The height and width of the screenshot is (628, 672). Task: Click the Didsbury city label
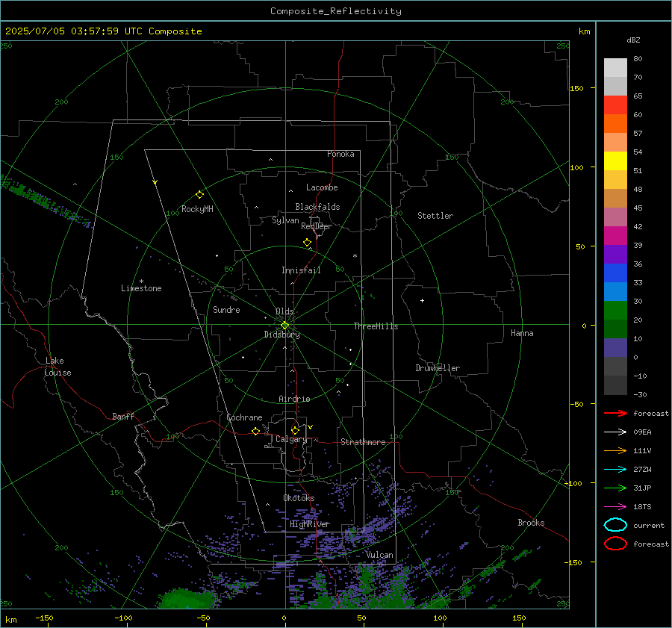coord(282,335)
